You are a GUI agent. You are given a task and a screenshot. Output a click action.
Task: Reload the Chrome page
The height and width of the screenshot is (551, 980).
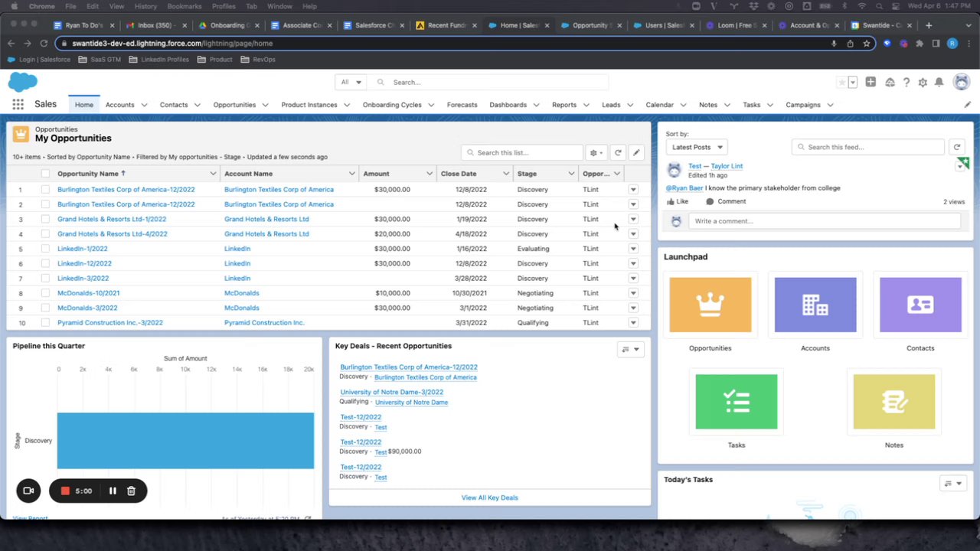click(x=44, y=44)
